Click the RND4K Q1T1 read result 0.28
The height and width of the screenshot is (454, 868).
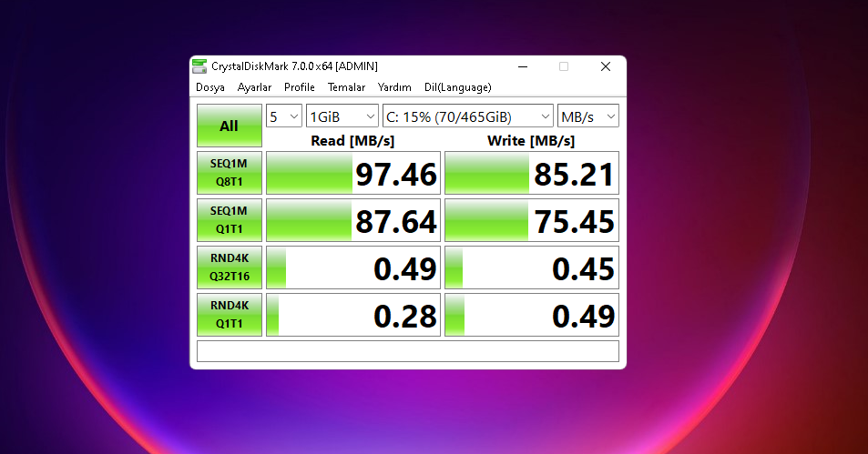pos(353,315)
